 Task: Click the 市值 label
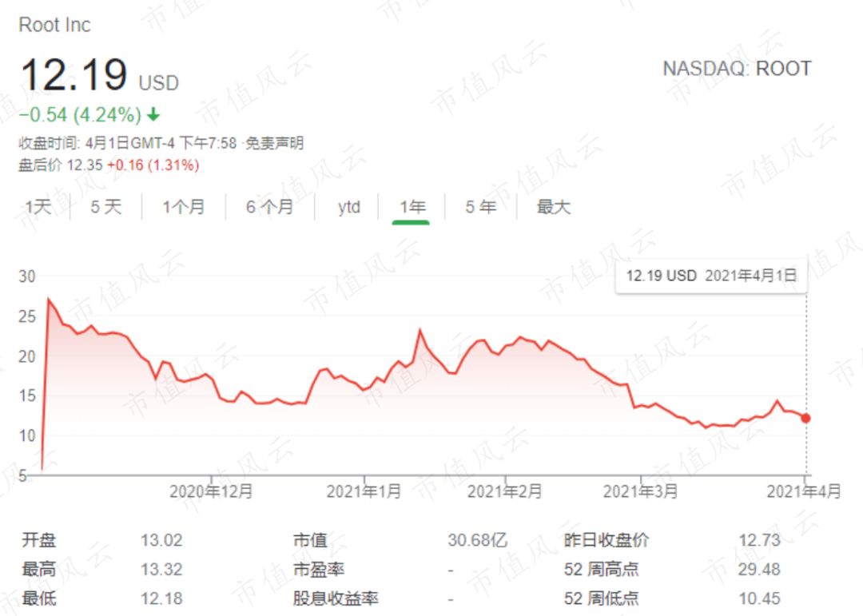pyautogui.click(x=310, y=540)
